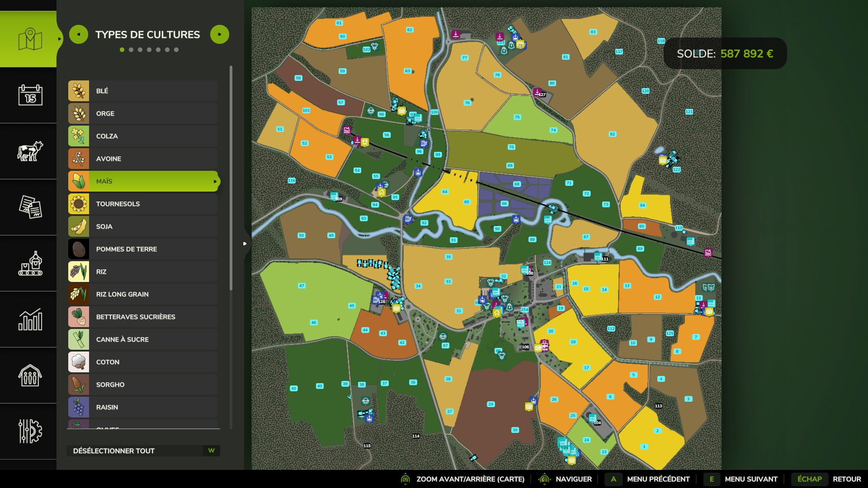Select field 65 on the map
Screen dimensions: 868x488
click(x=467, y=202)
